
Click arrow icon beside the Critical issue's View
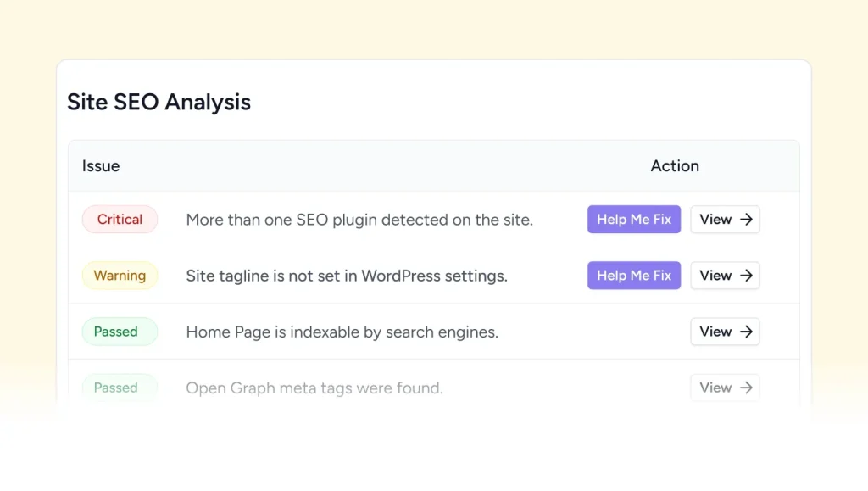tap(746, 220)
